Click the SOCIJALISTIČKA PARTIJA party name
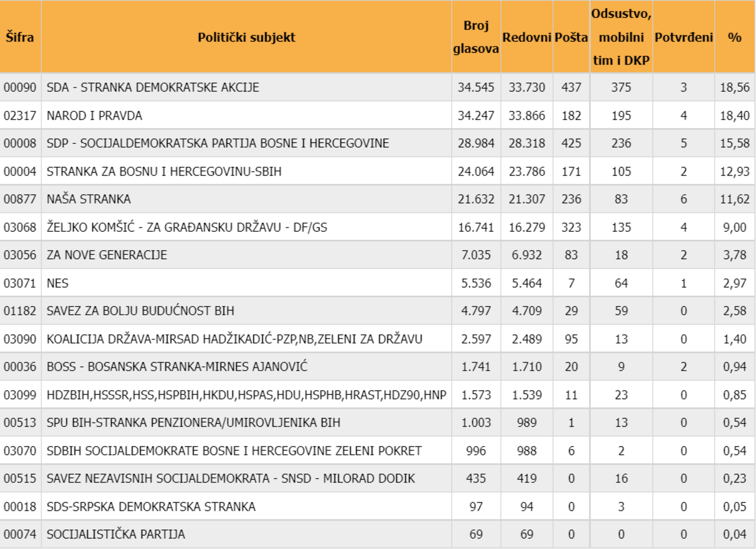The image size is (756, 549). (x=116, y=534)
